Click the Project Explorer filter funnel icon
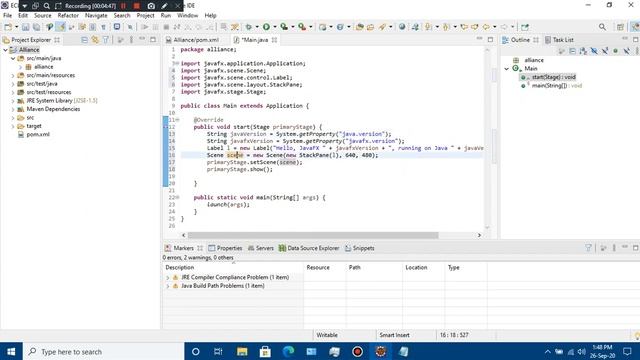This screenshot has width=640, height=360. [x=106, y=40]
